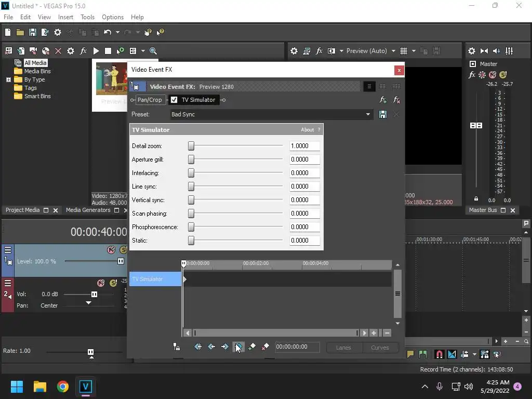Image resolution: width=532 pixels, height=399 pixels.
Task: Remove selected media with the red X icon
Action: point(58,51)
